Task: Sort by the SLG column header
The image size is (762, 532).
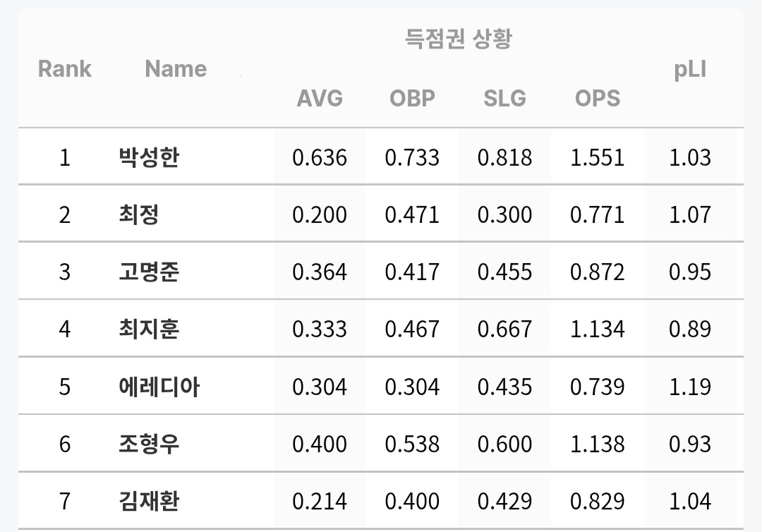Action: (504, 98)
